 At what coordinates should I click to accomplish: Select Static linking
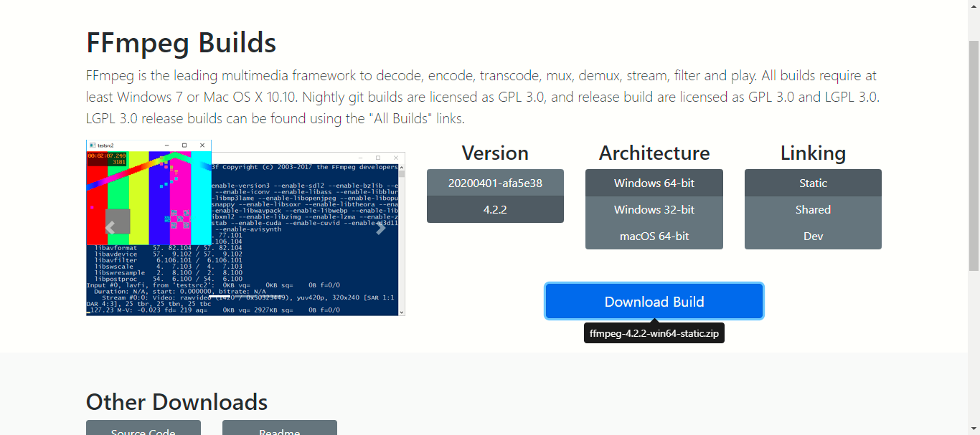813,183
